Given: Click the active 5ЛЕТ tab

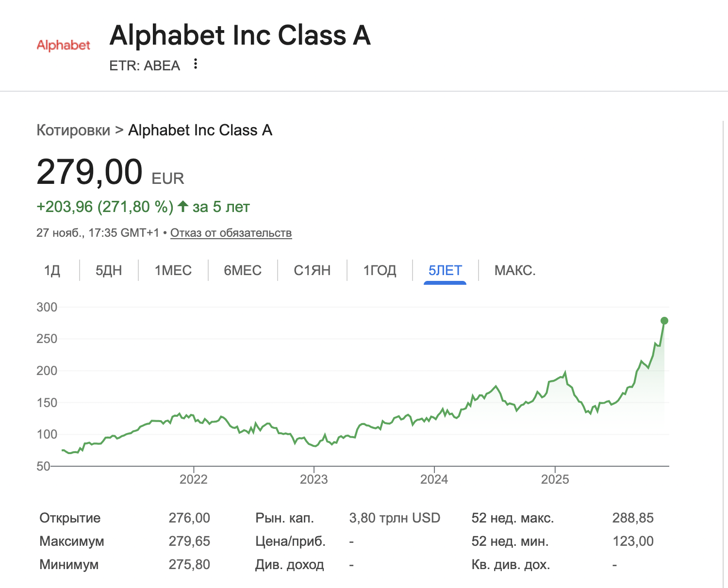Looking at the screenshot, I should (x=445, y=270).
